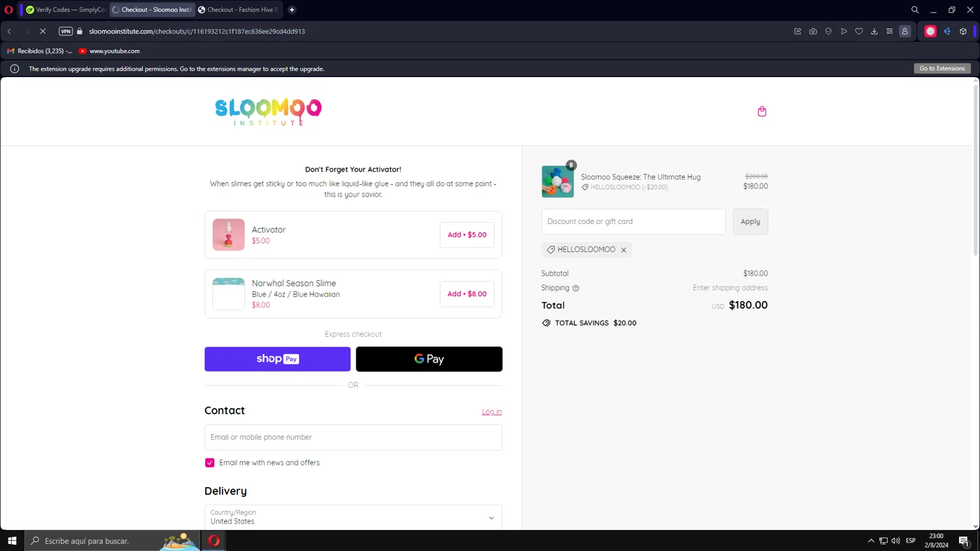Click the Opera menu logo
The image size is (980, 551).
[x=8, y=10]
